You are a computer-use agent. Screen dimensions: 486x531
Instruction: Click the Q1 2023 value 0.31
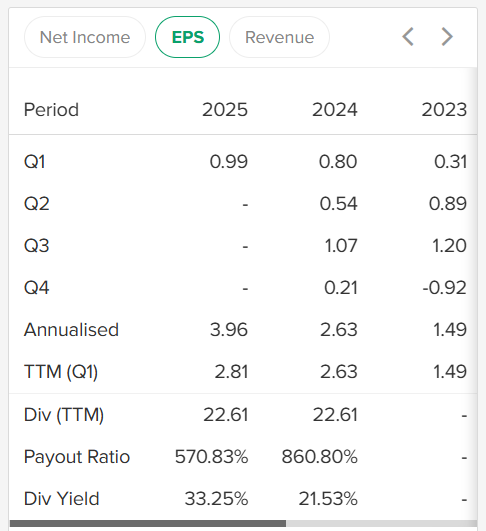(x=450, y=162)
